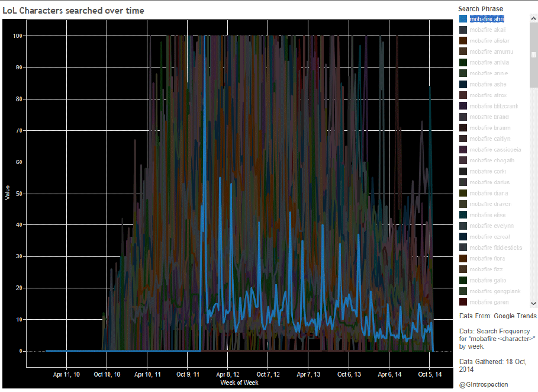Click the mobafire alistar color swatch

(x=463, y=41)
